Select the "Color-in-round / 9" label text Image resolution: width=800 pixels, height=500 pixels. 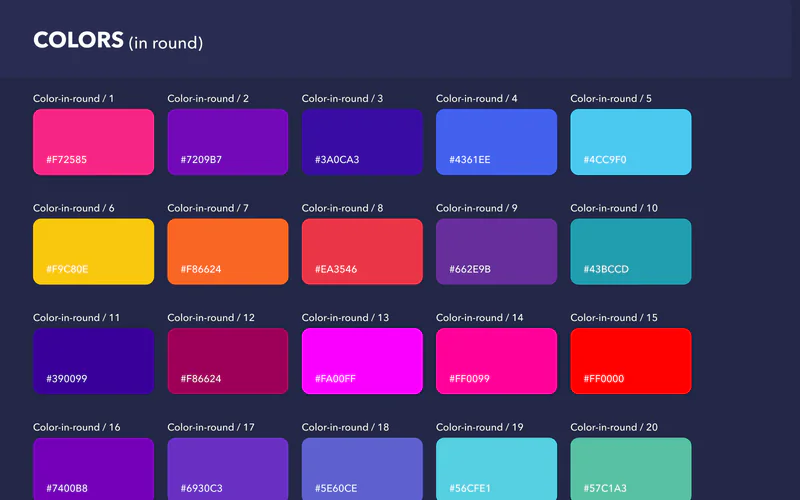click(477, 208)
